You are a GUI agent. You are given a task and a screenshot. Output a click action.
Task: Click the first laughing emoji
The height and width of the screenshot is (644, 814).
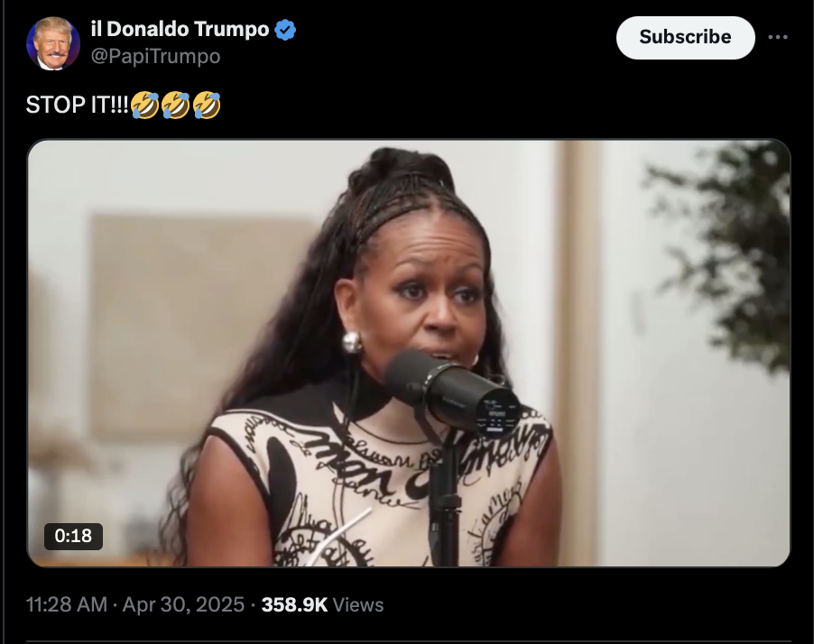click(x=144, y=105)
